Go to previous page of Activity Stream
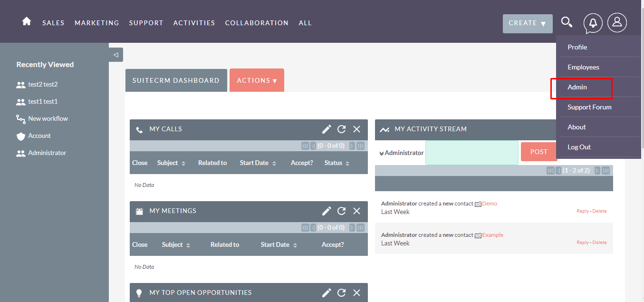Image resolution: width=644 pixels, height=302 pixels. (558, 170)
